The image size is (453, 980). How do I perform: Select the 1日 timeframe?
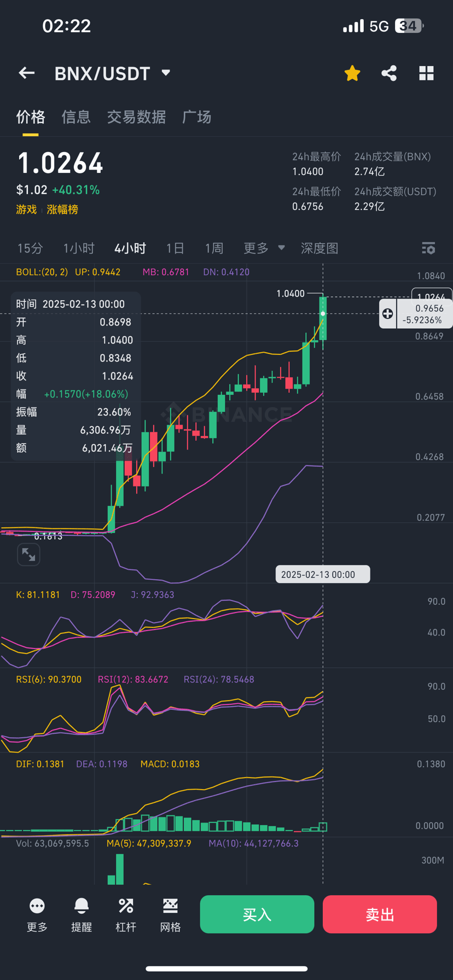[x=175, y=248]
